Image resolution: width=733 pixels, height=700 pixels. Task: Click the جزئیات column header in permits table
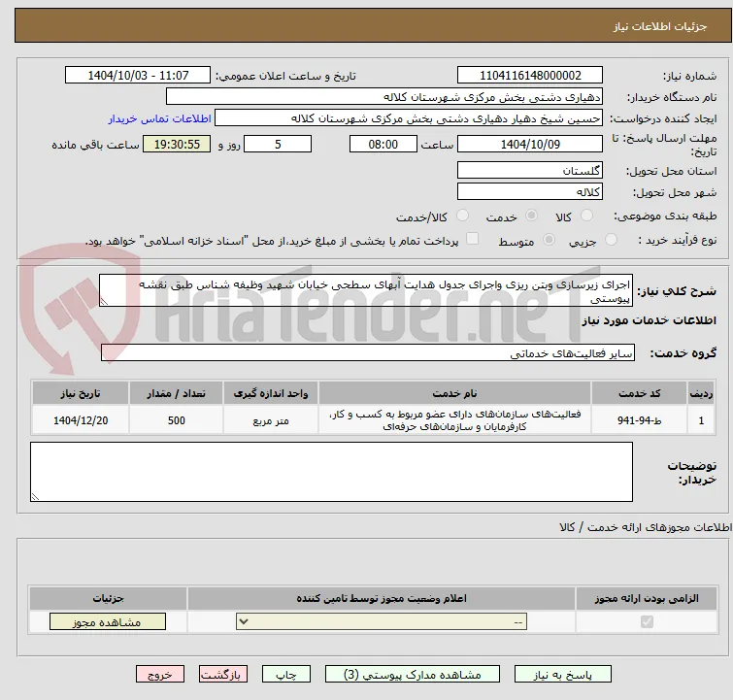(x=108, y=598)
